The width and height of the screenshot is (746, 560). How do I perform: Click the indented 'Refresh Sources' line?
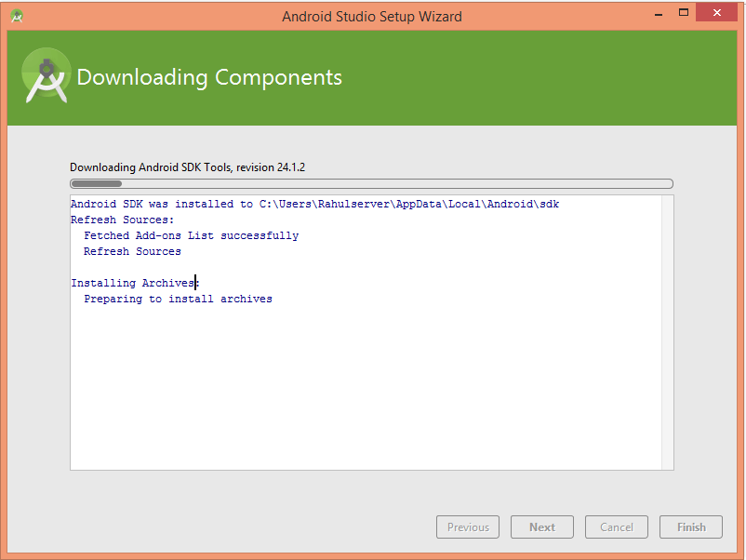pos(132,251)
